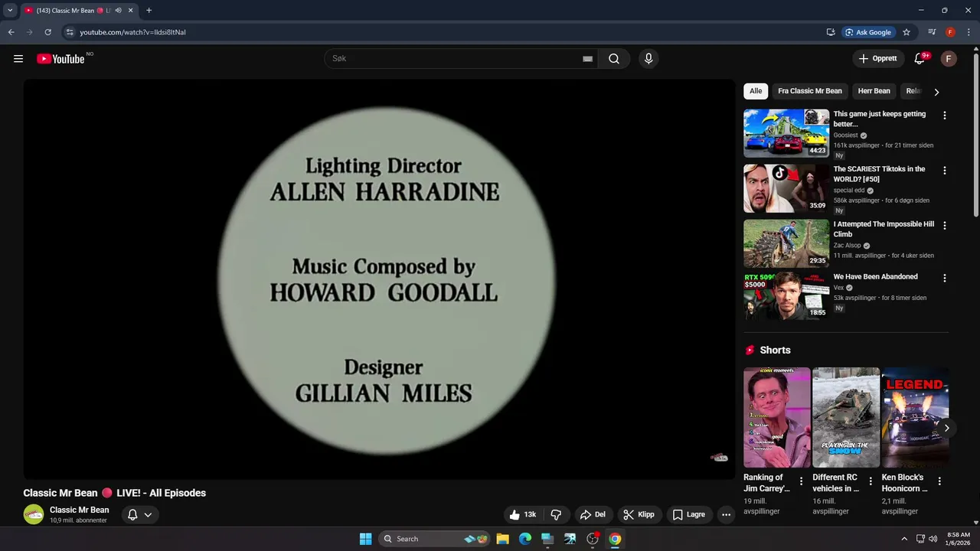The height and width of the screenshot is (551, 980).
Task: Go back in Chrome
Action: [11, 32]
